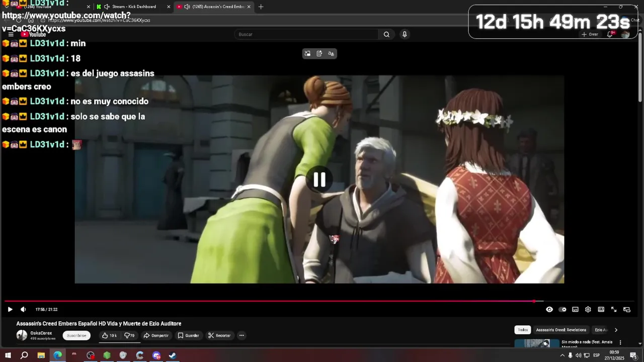Click the Steam taskbar icon

pyautogui.click(x=172, y=355)
